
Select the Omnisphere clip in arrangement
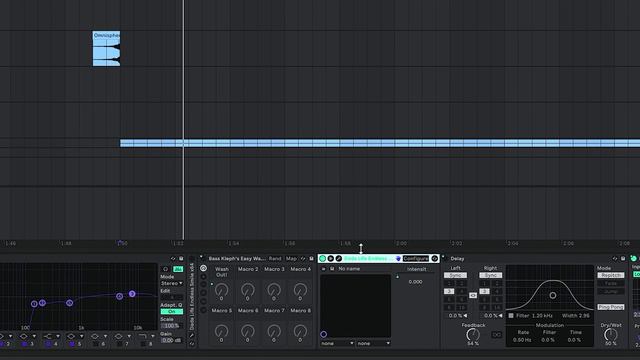[x=106, y=49]
